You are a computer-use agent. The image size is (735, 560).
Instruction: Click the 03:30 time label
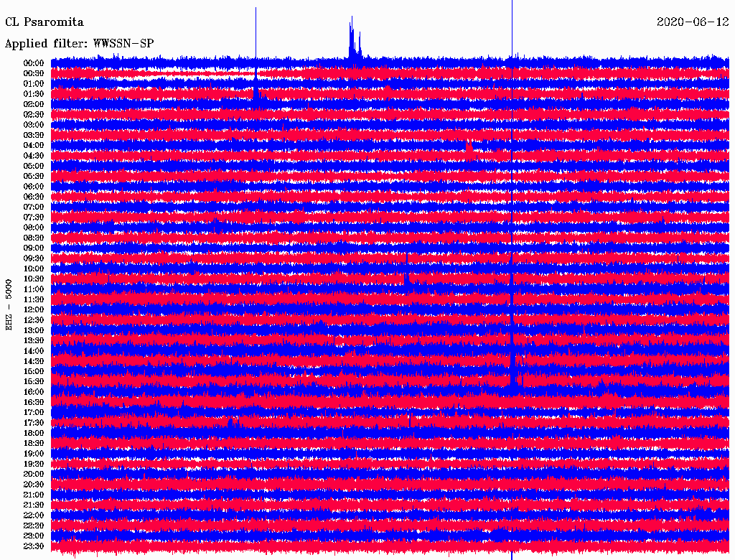tap(34, 136)
